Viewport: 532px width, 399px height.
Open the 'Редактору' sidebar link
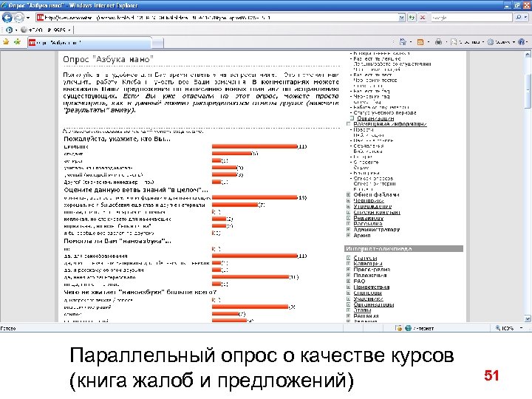click(368, 218)
